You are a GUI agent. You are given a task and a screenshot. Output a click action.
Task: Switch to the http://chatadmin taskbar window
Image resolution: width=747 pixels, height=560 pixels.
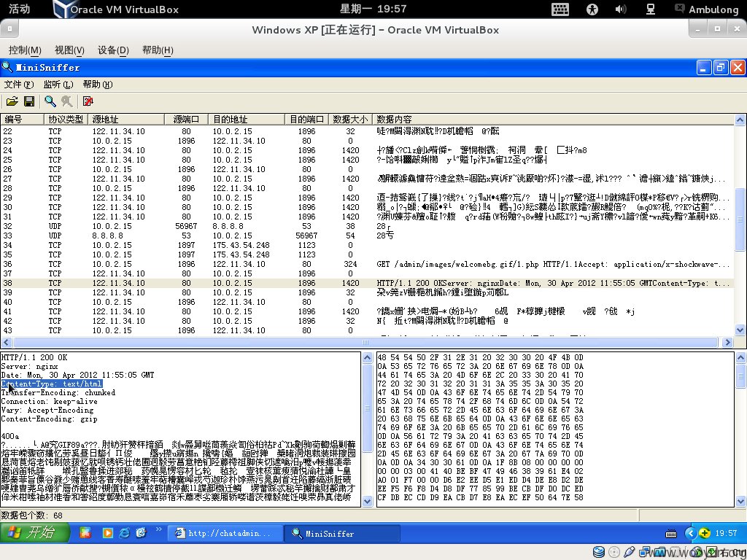225,533
